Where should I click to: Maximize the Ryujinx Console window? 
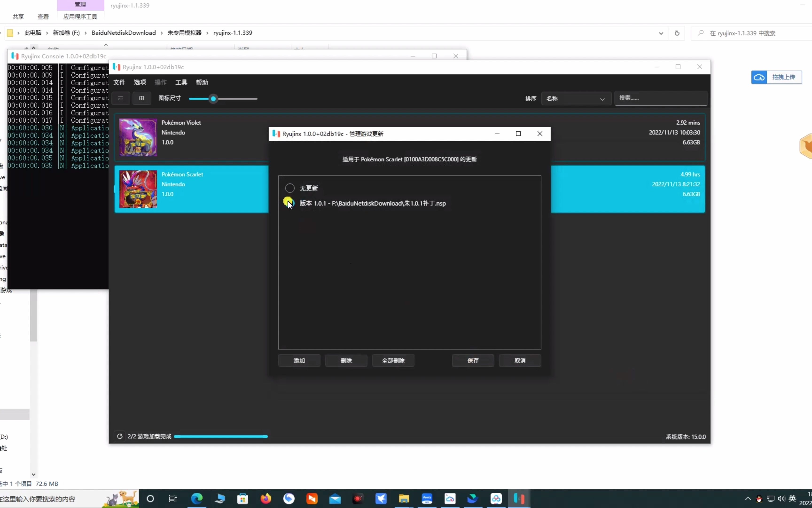434,56
